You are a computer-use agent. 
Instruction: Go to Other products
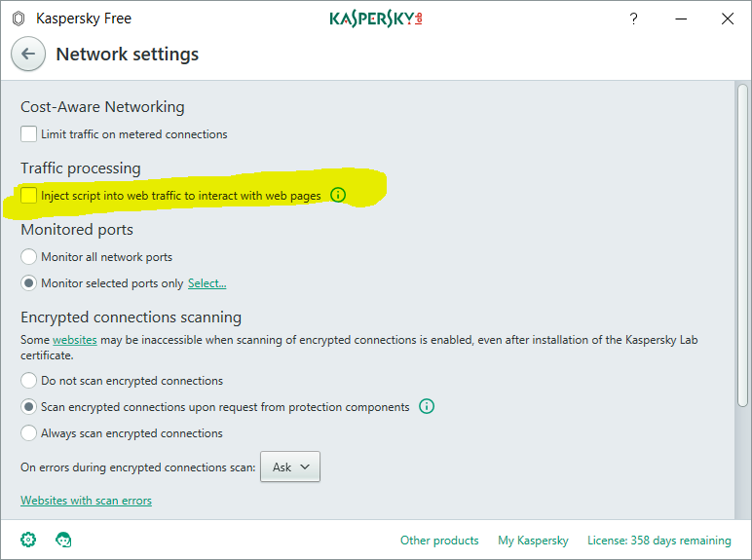[x=439, y=541]
